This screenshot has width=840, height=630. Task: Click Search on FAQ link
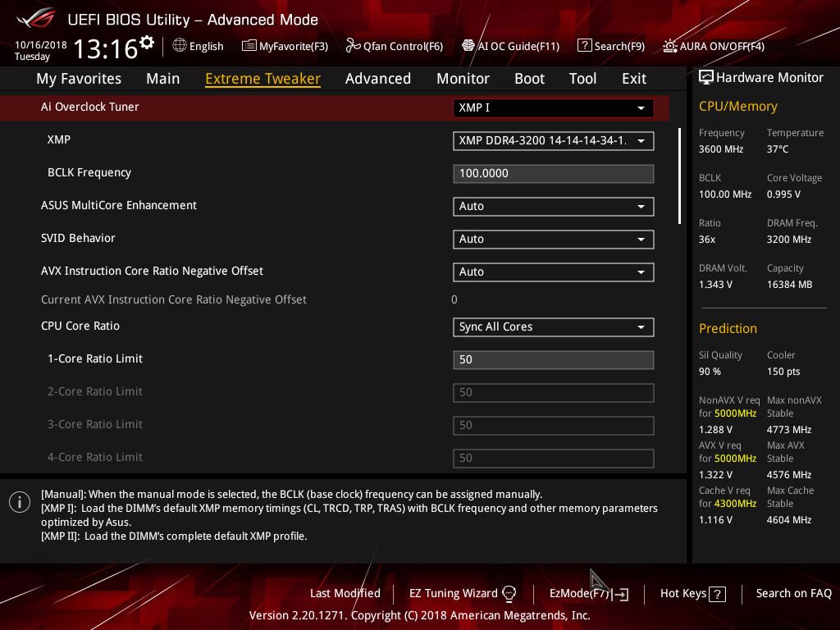click(794, 593)
